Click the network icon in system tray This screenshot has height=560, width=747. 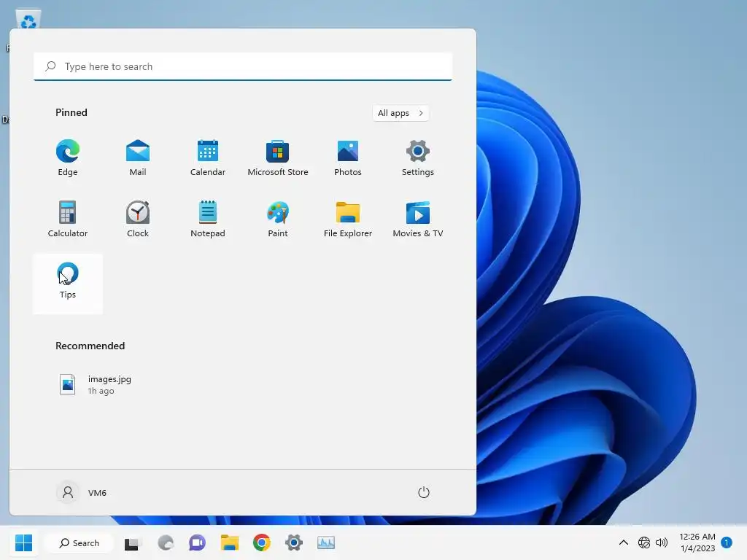pos(644,542)
